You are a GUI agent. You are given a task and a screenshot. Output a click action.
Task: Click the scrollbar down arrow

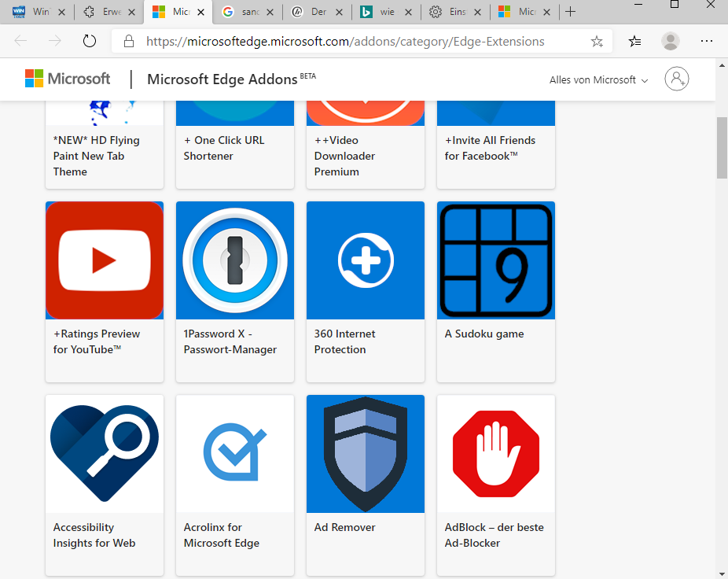[722, 573]
